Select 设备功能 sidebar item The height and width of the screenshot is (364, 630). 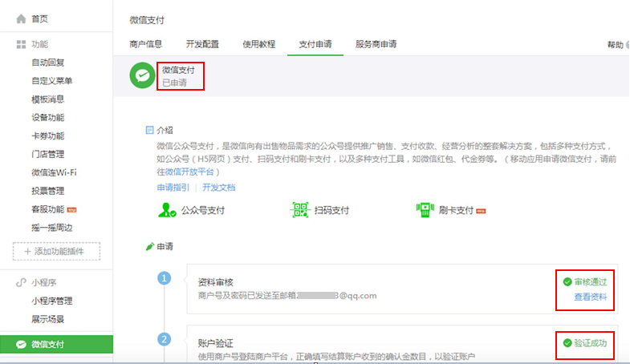click(48, 118)
